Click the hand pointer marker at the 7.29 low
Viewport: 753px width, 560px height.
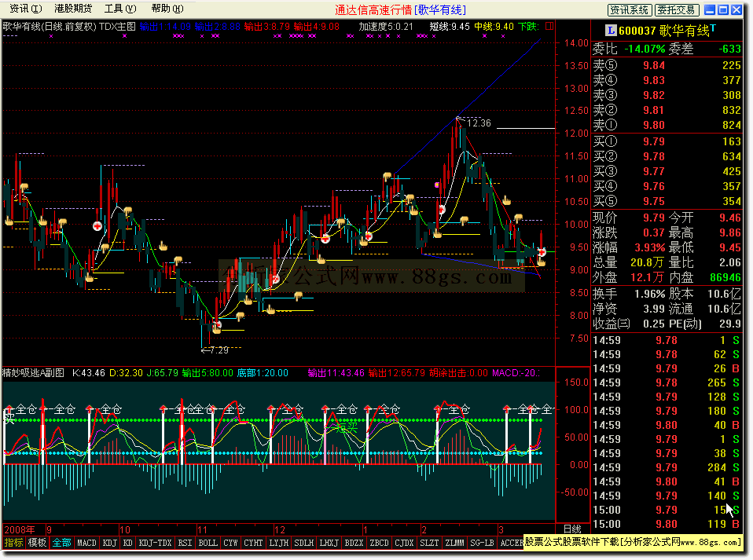(x=217, y=330)
